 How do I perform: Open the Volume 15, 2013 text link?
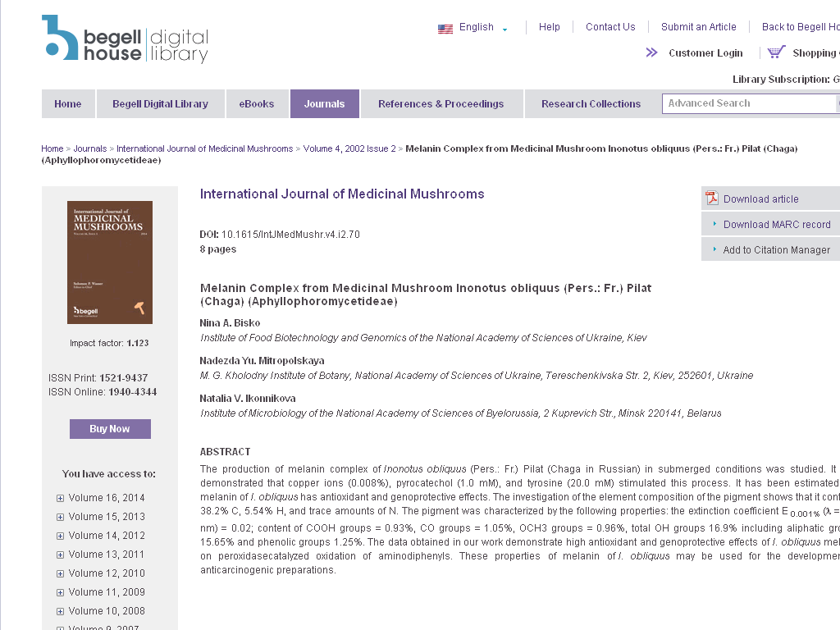[107, 517]
